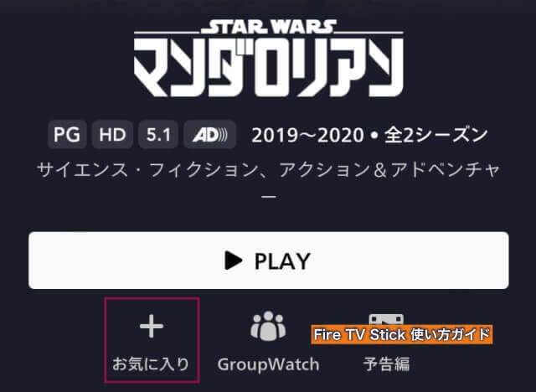536x392 pixels.
Task: Select the お気に入り label
Action: (151, 364)
